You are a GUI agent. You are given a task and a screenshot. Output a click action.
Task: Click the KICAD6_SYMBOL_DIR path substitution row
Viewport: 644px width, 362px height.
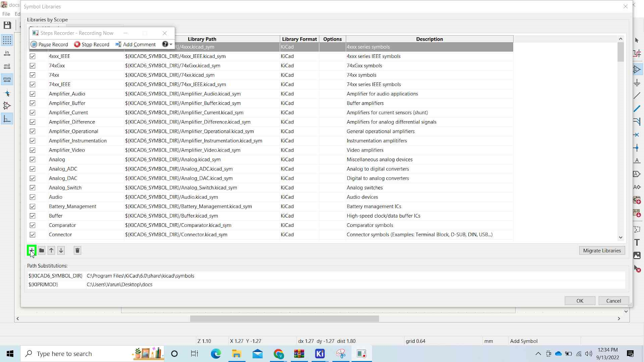326,276
